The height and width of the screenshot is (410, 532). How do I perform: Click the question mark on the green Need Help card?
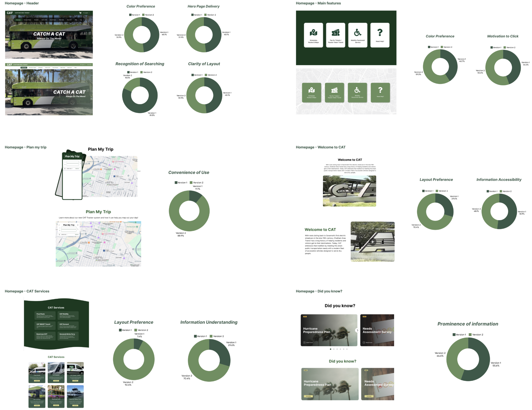380,90
